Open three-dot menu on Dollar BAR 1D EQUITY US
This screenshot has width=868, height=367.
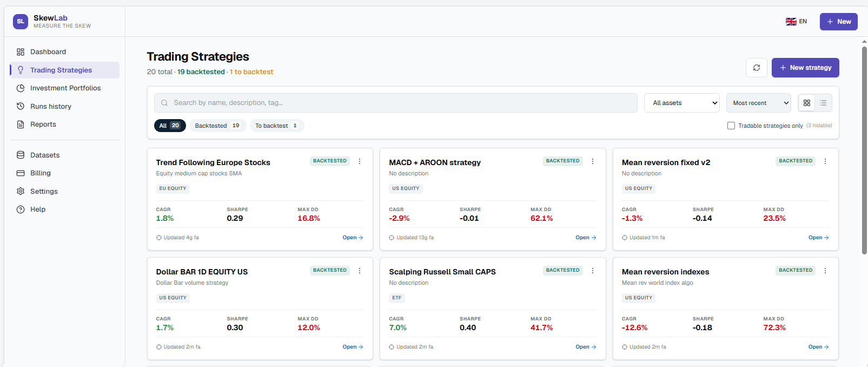(360, 271)
